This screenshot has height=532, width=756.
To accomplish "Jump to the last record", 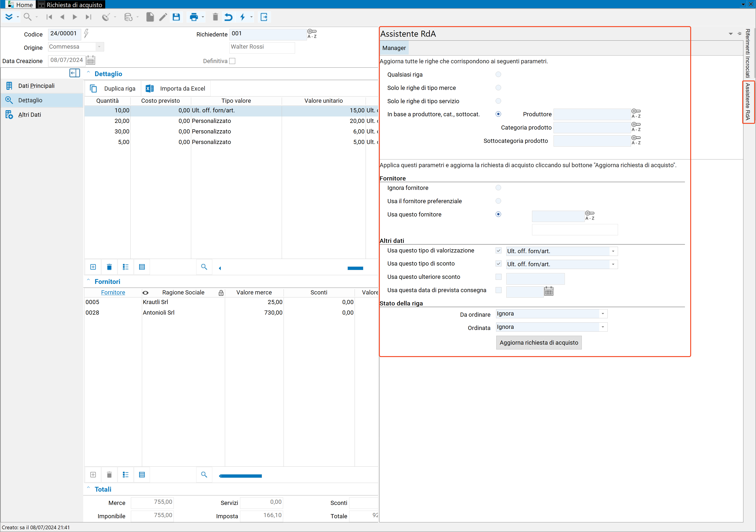I will coord(88,17).
